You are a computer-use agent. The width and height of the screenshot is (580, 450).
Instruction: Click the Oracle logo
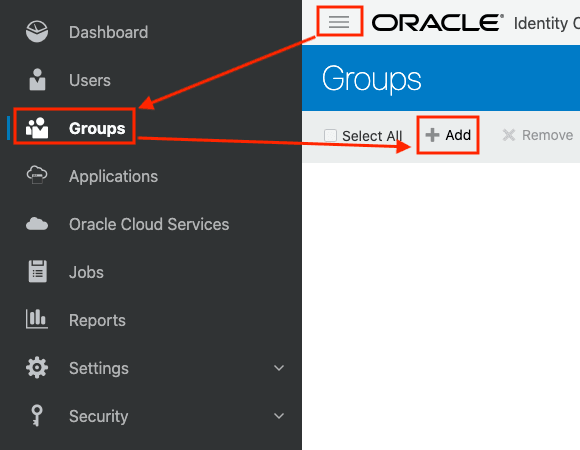[438, 23]
